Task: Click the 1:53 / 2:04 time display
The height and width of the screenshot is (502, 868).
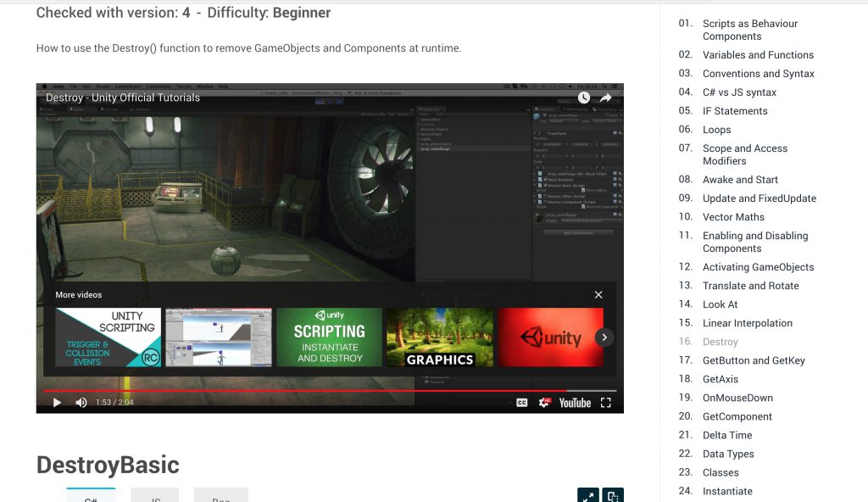Action: [114, 403]
